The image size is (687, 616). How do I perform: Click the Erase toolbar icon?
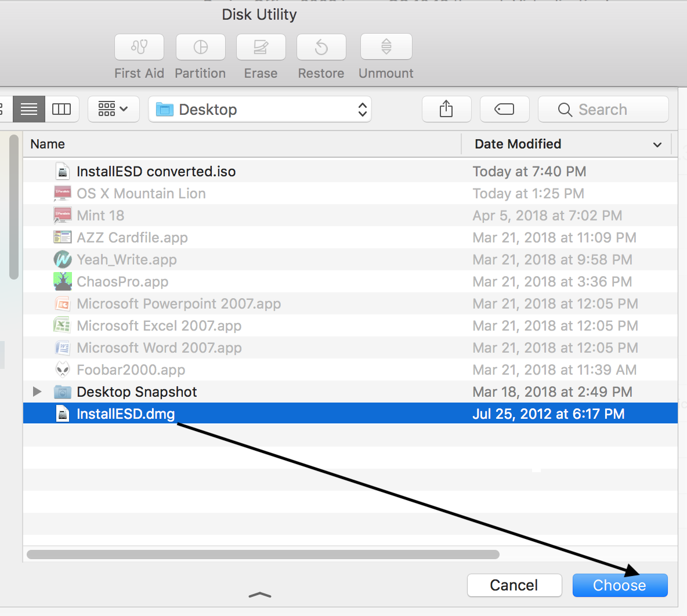click(261, 47)
